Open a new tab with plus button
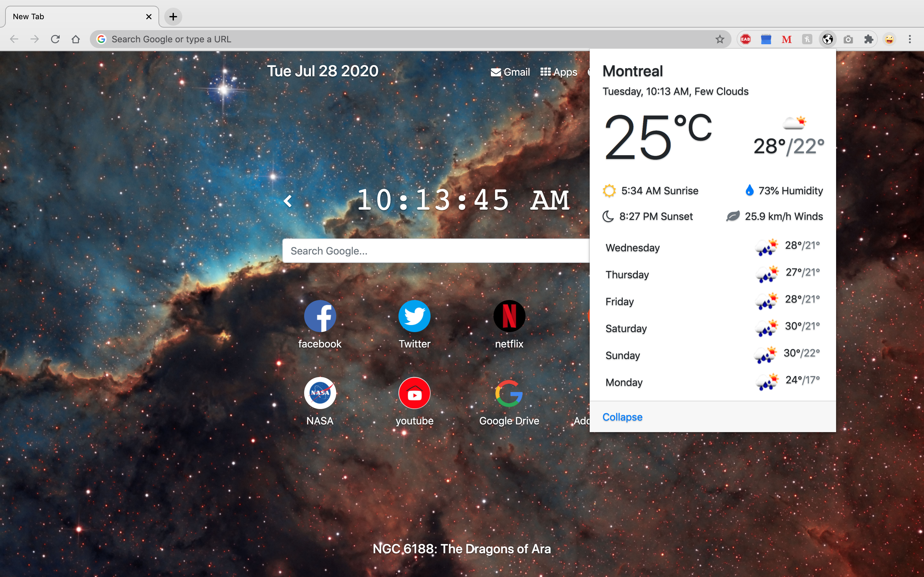The height and width of the screenshot is (577, 924). tap(173, 17)
